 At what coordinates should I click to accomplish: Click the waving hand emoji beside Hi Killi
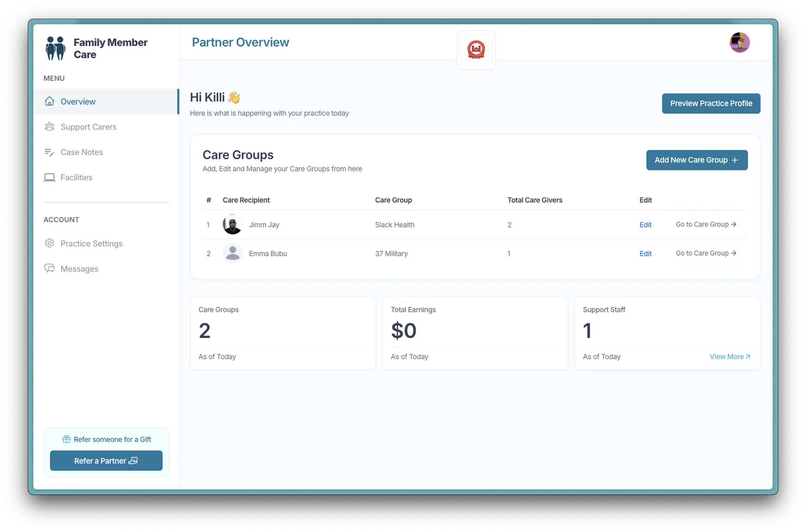[234, 97]
